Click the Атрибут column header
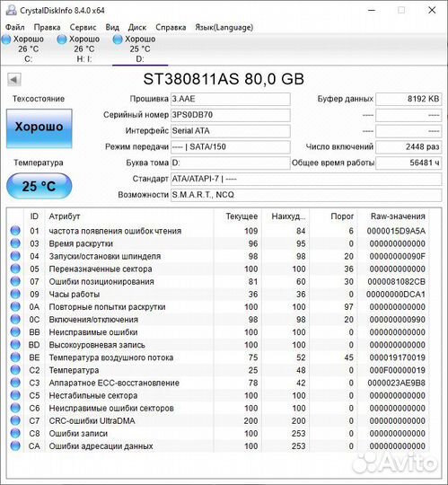 tap(129, 216)
